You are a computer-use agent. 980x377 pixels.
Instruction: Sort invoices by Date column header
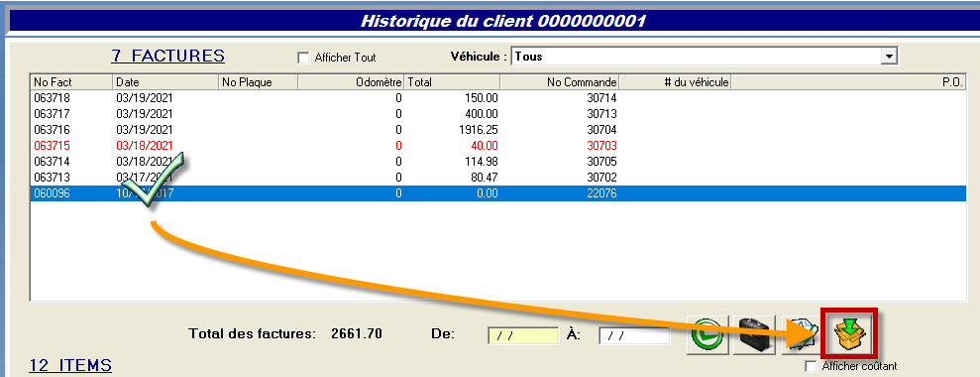pos(165,82)
